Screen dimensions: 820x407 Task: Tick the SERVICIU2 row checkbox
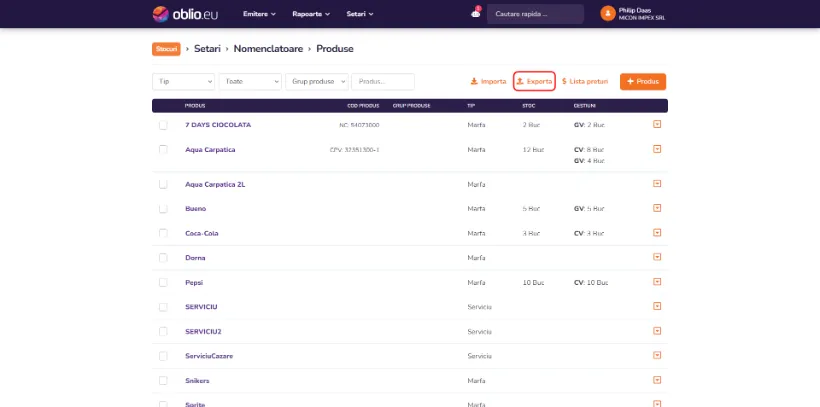(x=163, y=332)
